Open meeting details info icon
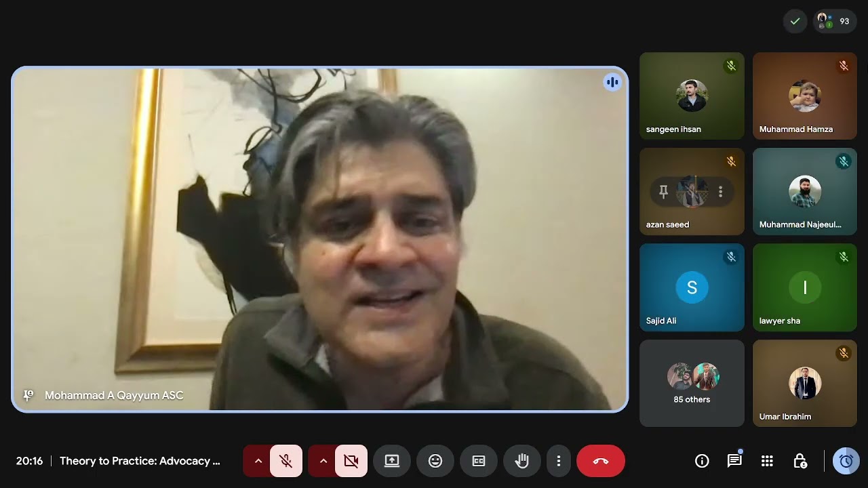Viewport: 868px width, 488px height. point(702,461)
